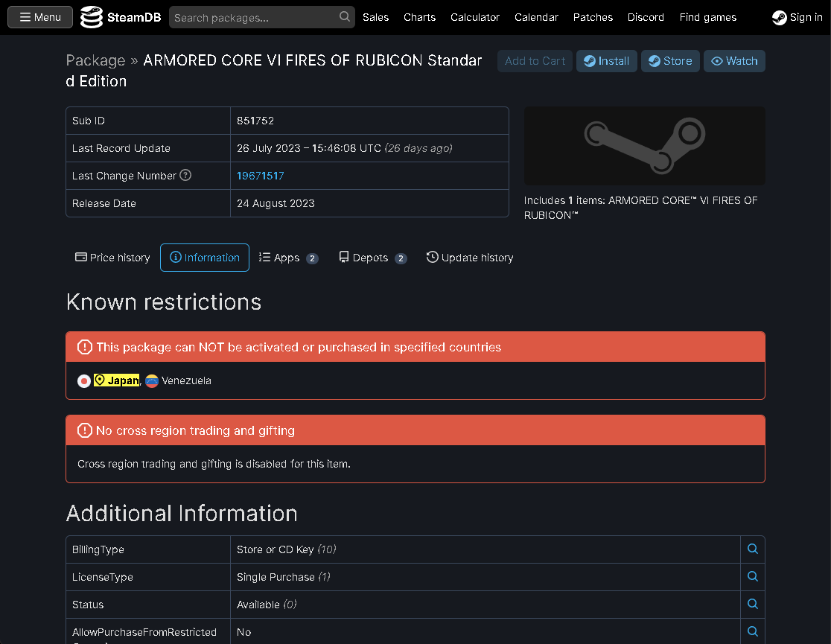Search by BillingType magnifier icon
Screen dimensions: 831x644
[x=753, y=549]
